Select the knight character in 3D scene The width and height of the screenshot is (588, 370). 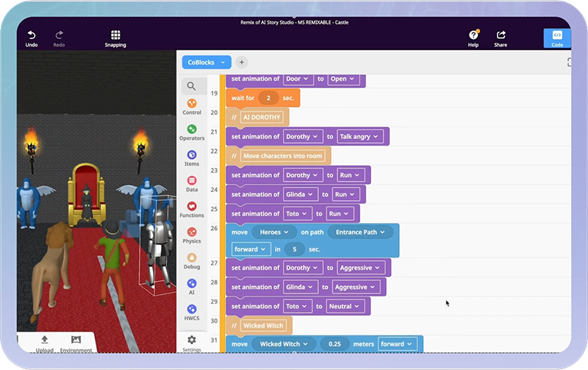click(x=159, y=248)
